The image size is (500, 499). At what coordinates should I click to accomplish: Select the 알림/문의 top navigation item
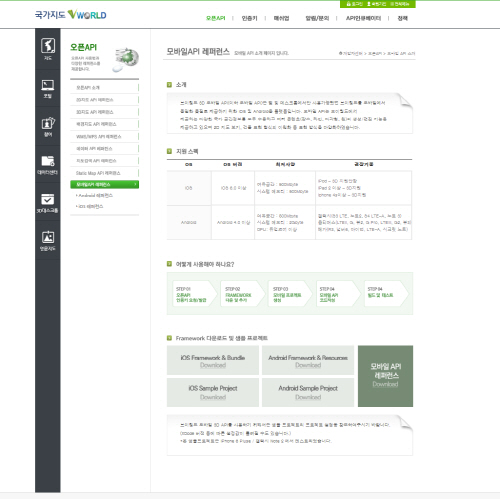(317, 18)
